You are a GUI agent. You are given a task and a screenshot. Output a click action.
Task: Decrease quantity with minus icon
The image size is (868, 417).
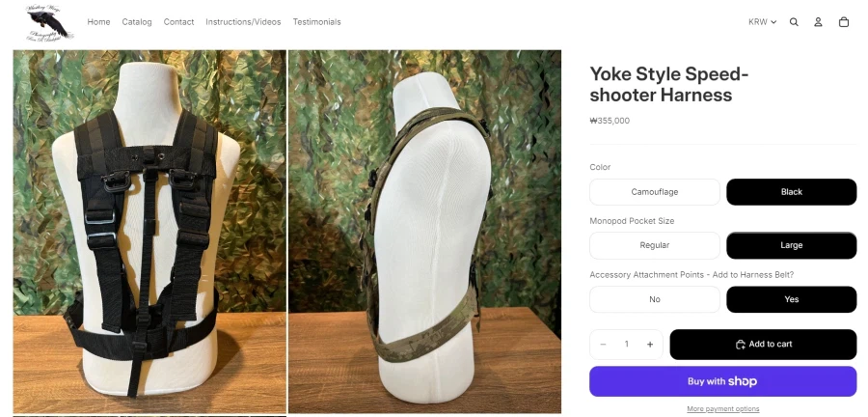(604, 345)
